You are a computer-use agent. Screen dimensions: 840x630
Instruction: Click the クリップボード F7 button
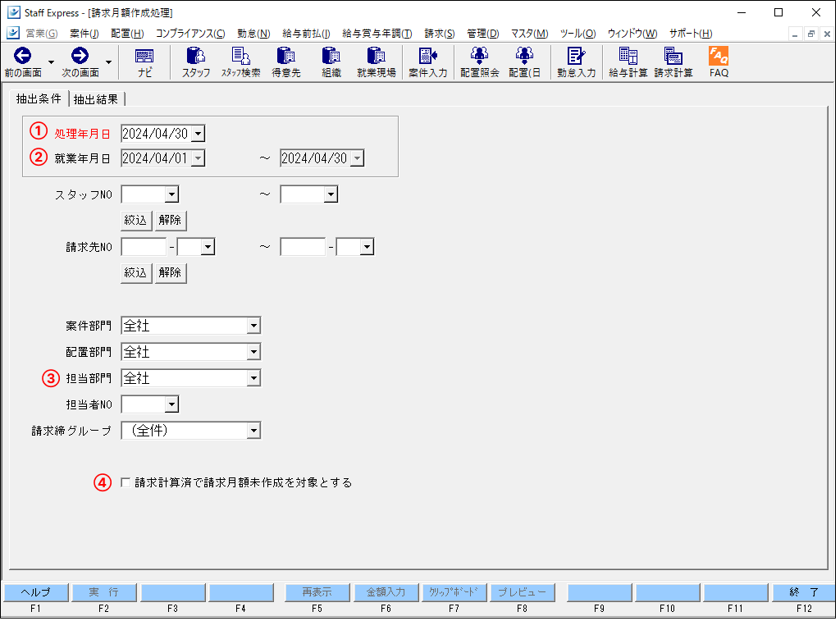[x=454, y=592]
